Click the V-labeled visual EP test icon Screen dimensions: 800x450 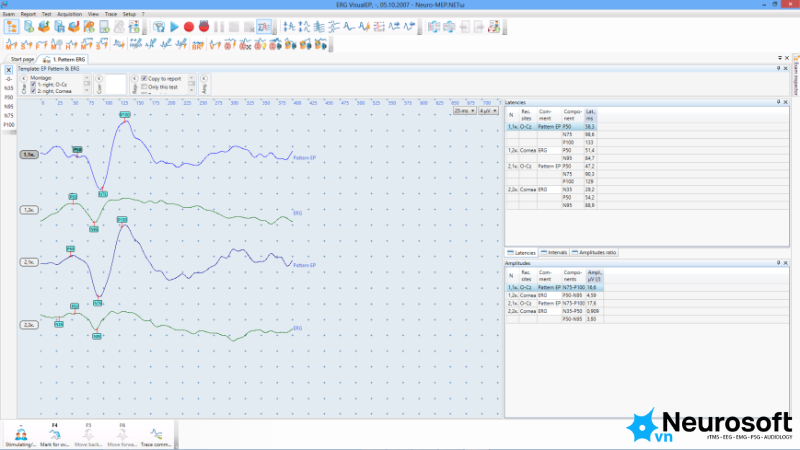(215, 45)
